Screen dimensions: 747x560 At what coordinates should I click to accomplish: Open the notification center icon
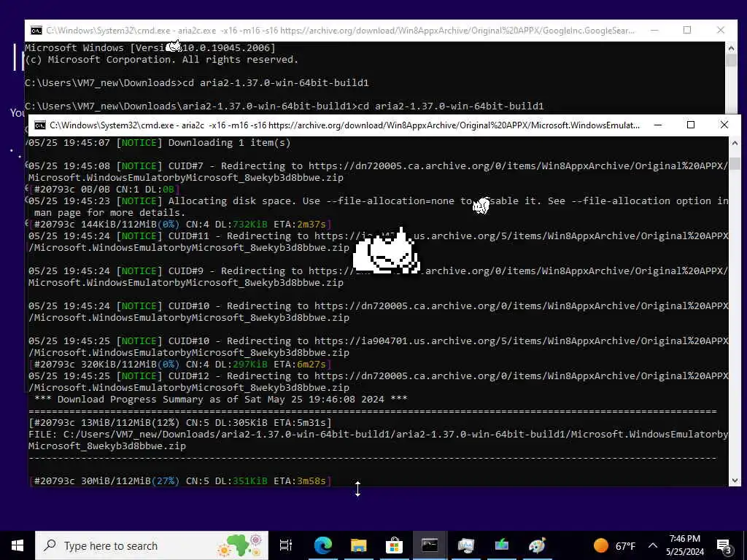point(724,545)
